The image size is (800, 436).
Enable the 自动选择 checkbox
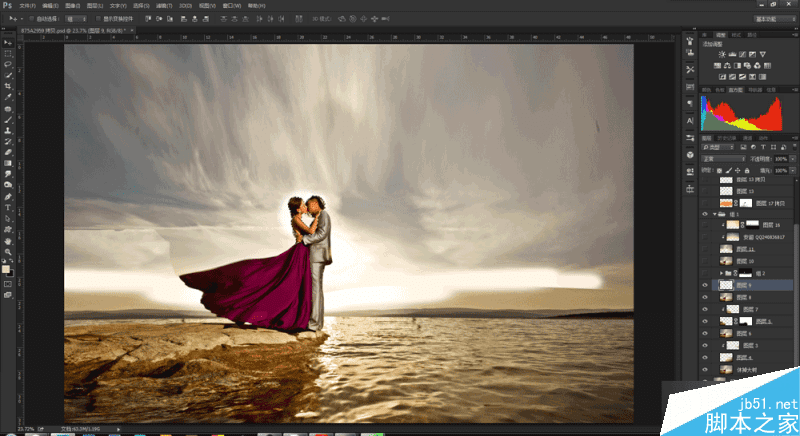31,19
